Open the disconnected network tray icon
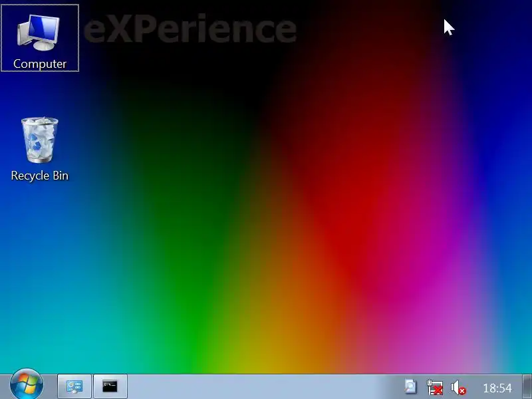Image resolution: width=532 pixels, height=399 pixels. 435,387
